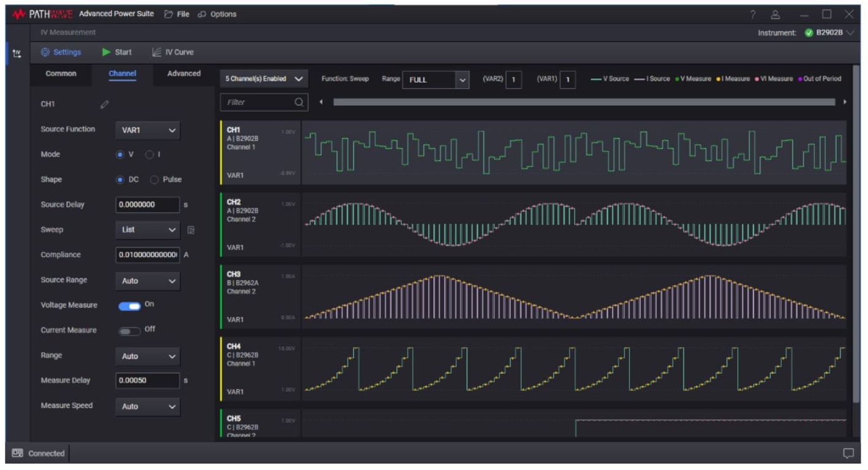Turn off Voltage Measure switch
The image size is (868, 470).
coord(130,306)
